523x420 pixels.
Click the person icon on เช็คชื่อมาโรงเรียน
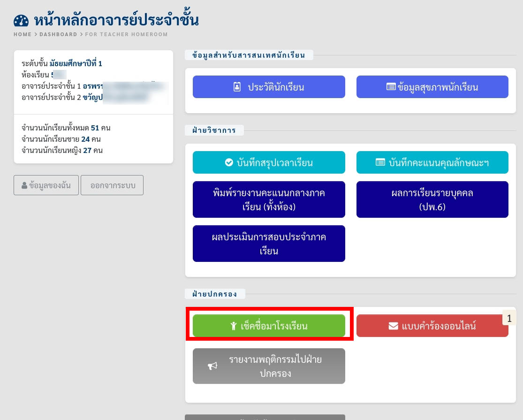[x=233, y=326]
